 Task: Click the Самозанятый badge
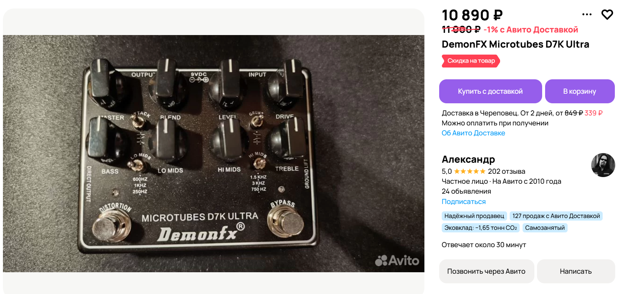tap(545, 228)
